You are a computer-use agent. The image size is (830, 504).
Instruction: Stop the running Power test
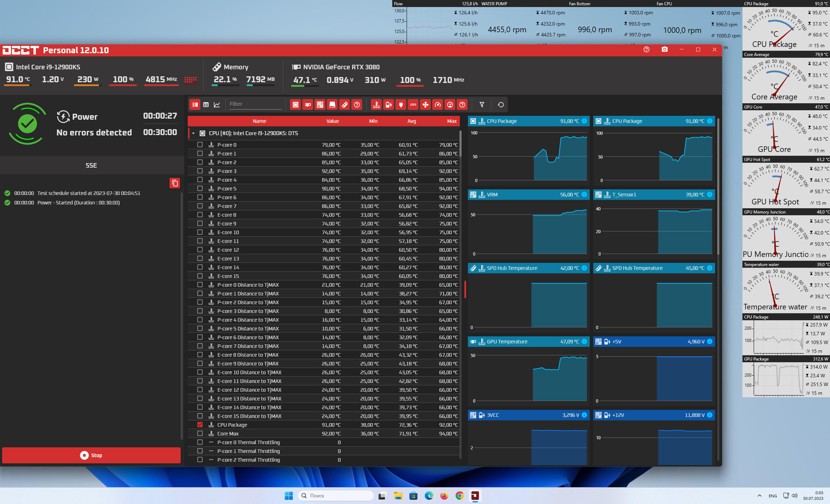click(91, 455)
